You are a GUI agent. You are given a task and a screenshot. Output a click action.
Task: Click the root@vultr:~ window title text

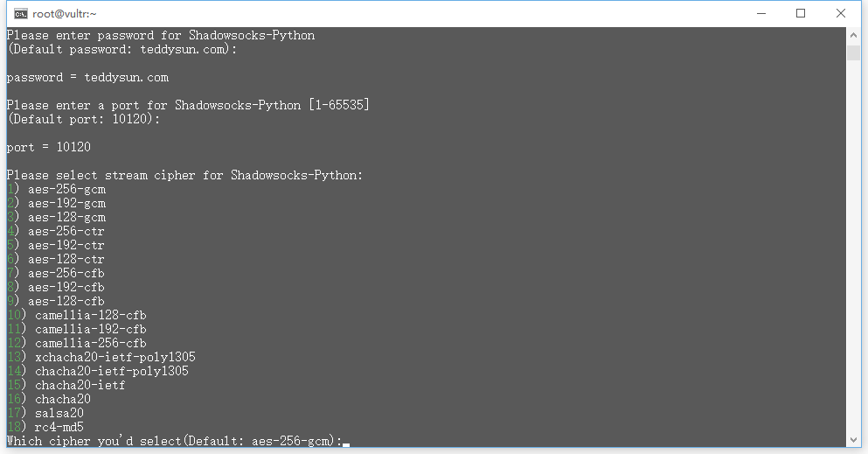pyautogui.click(x=66, y=13)
